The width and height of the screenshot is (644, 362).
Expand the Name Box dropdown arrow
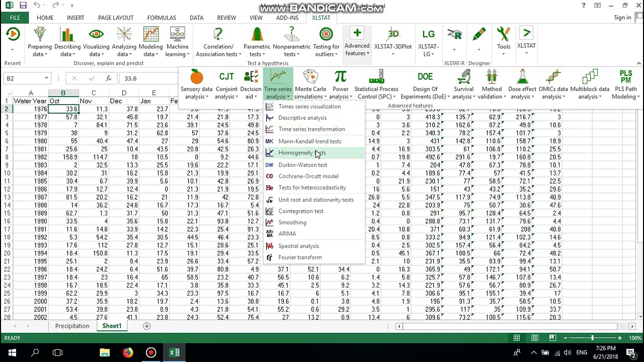(x=46, y=78)
